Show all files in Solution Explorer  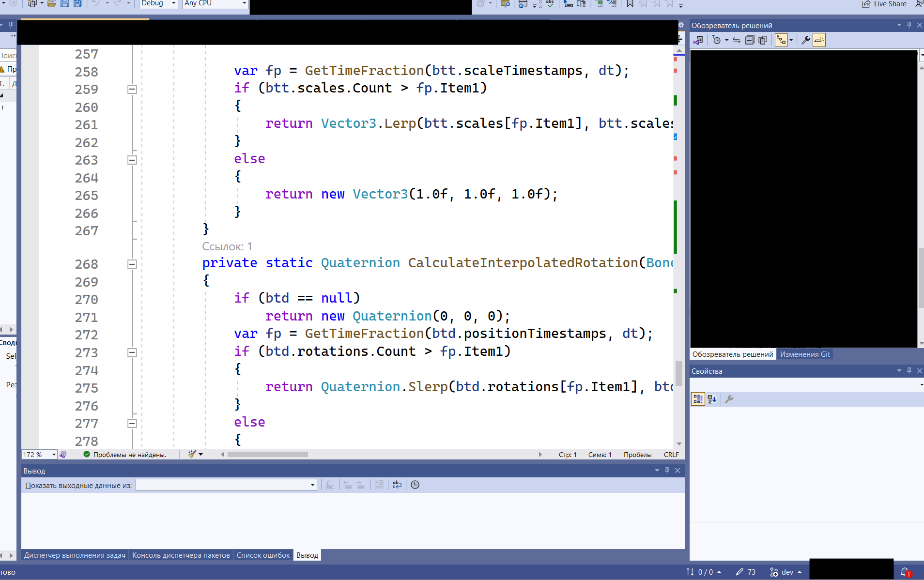[763, 40]
